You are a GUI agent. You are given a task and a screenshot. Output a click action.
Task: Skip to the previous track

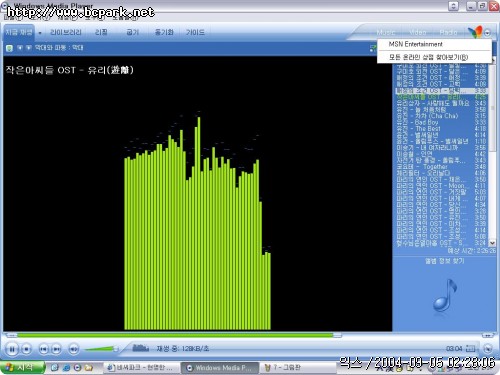43,349
